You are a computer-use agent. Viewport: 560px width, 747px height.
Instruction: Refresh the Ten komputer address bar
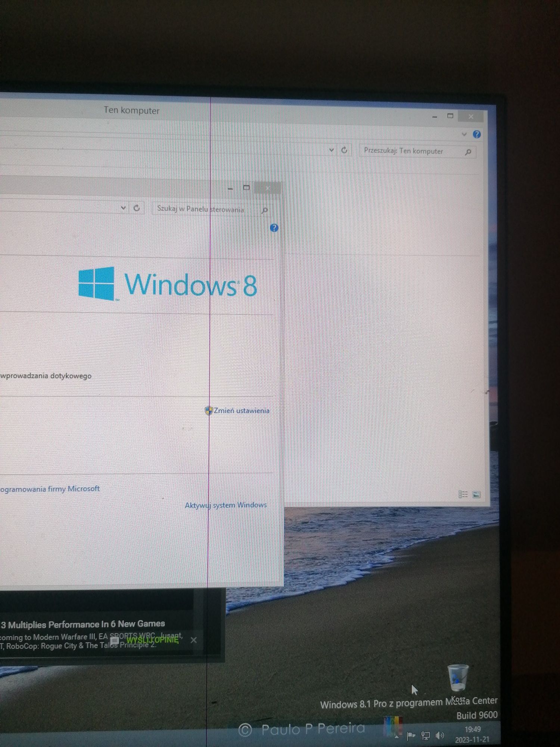tap(344, 150)
